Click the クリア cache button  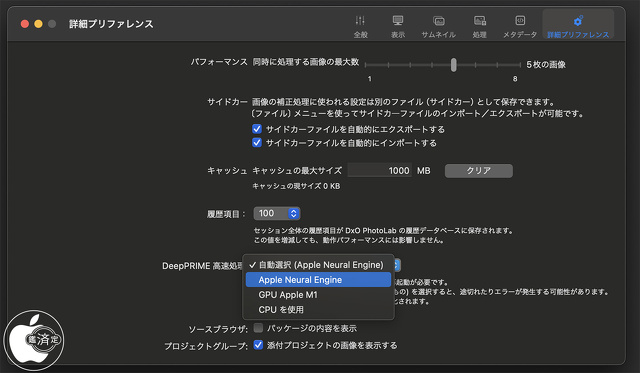[479, 171]
